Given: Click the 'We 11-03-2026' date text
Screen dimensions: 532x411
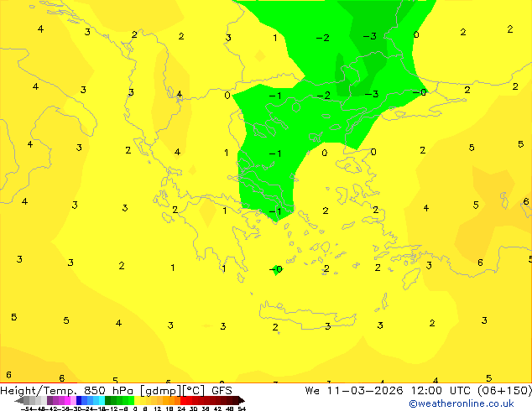Looking at the screenshot, I should coord(354,391).
